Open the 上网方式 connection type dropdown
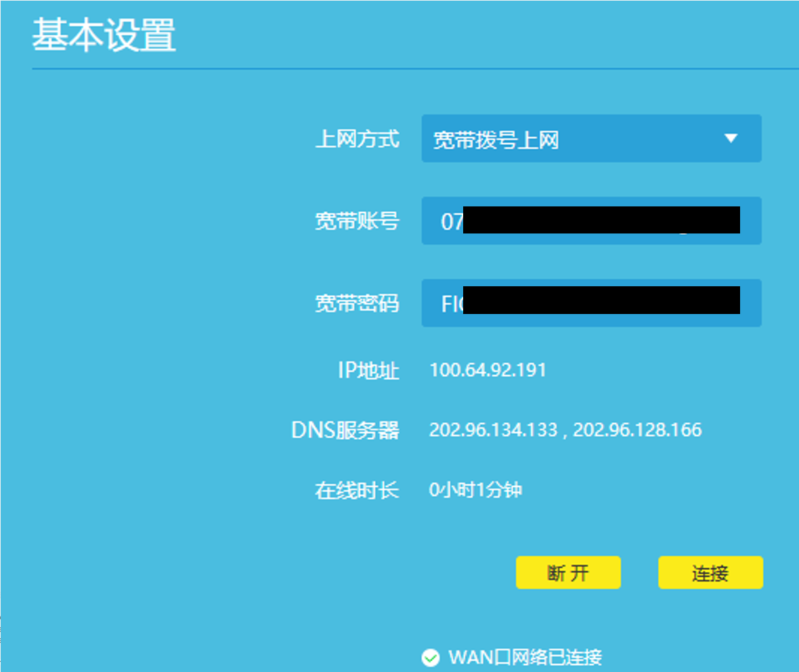This screenshot has width=799, height=672. point(591,139)
